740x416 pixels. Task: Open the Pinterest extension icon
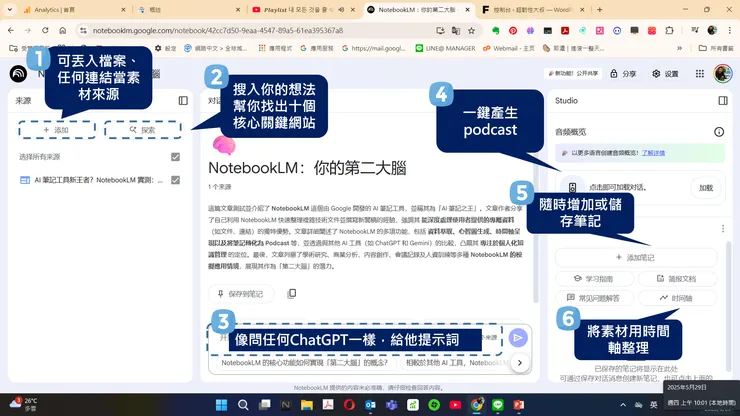513,30
